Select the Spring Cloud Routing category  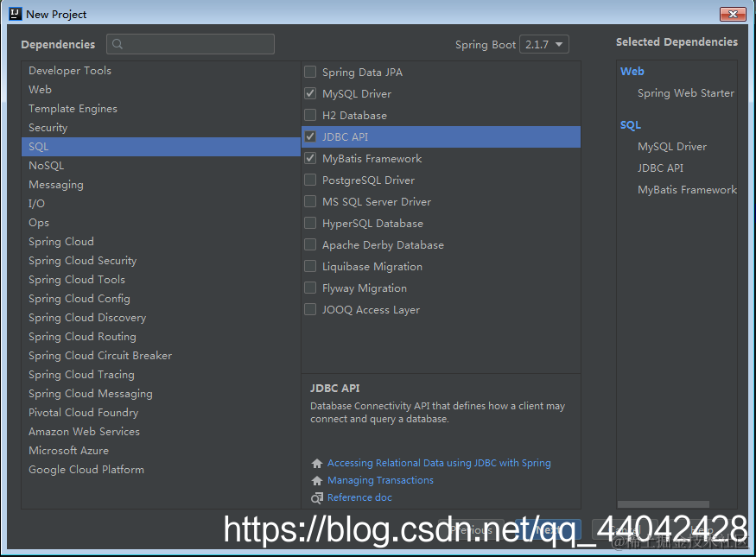click(x=161, y=337)
